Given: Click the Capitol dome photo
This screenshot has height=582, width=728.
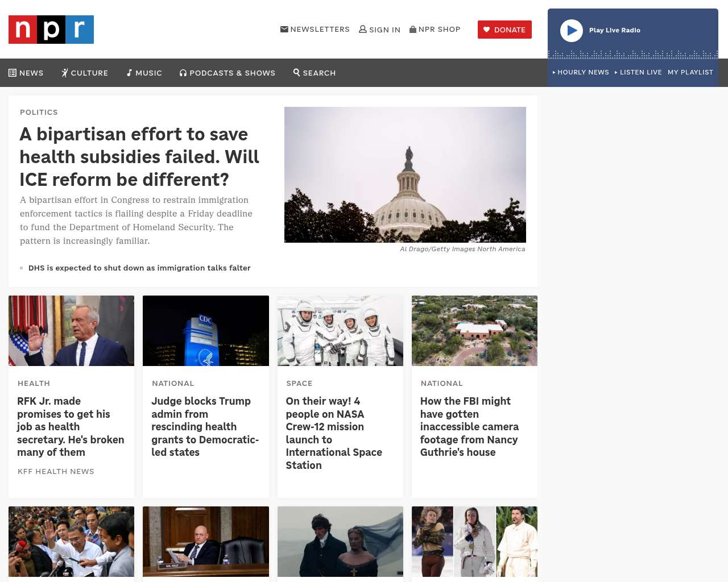Looking at the screenshot, I should coord(405,174).
